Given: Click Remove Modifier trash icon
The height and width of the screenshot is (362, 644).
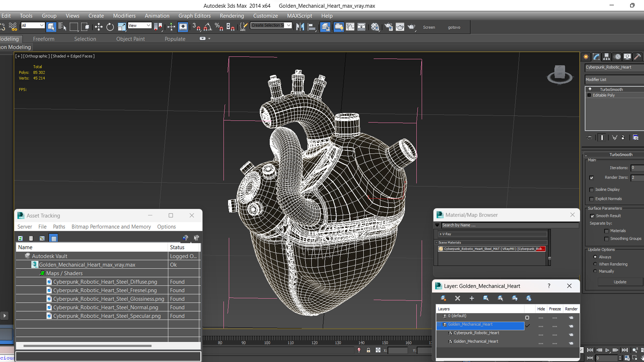Looking at the screenshot, I should tap(623, 137).
